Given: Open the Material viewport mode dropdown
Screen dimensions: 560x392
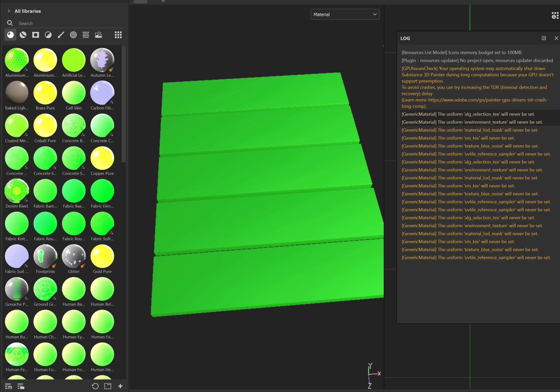Looking at the screenshot, I should click(345, 14).
